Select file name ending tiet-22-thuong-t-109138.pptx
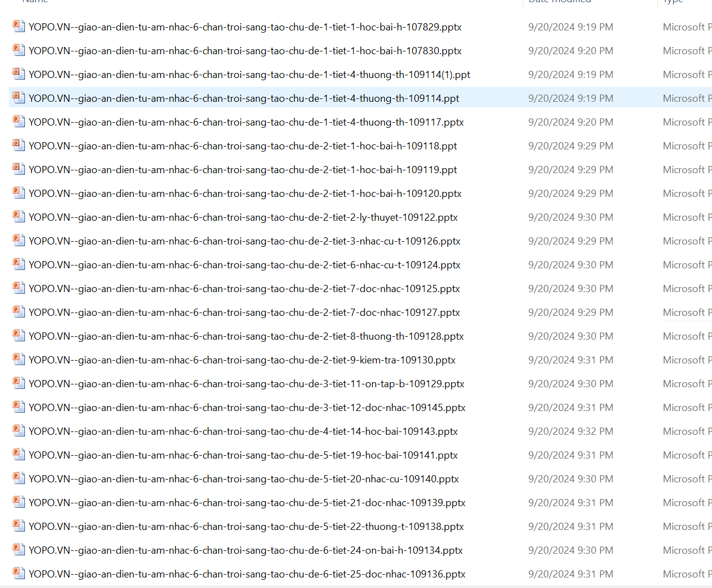The height and width of the screenshot is (588, 712). 246,527
